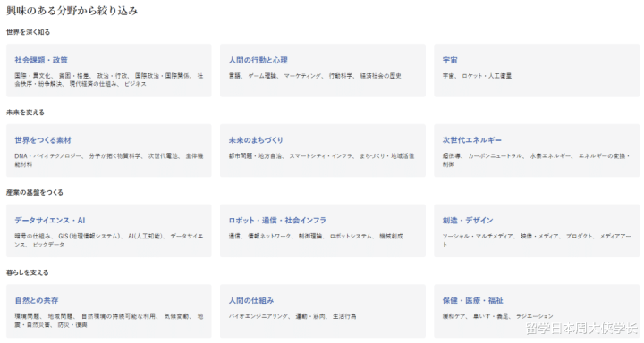644x343 pixels.
Task: Click the プロダクト keyword
Action: click(x=579, y=236)
